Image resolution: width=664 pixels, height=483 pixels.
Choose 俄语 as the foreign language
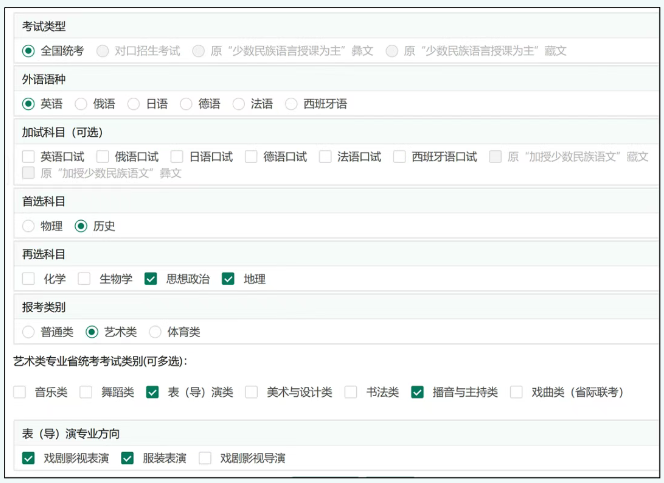[81, 103]
